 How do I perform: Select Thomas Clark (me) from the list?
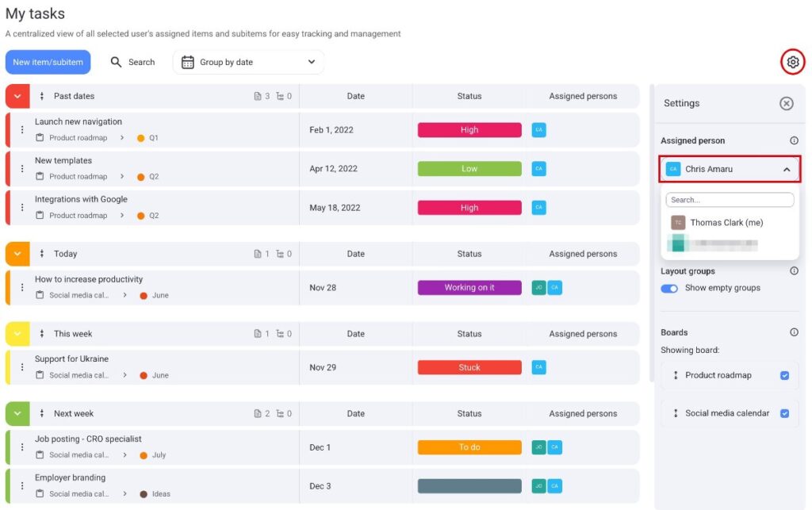726,223
